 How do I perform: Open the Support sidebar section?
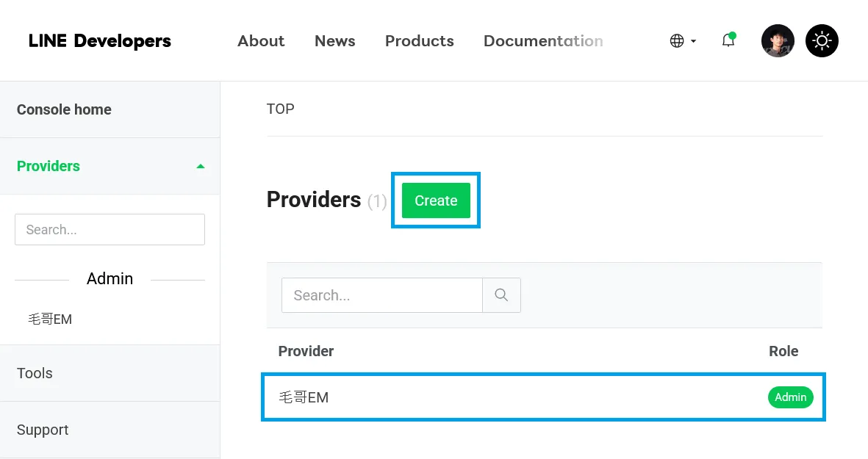coord(110,430)
